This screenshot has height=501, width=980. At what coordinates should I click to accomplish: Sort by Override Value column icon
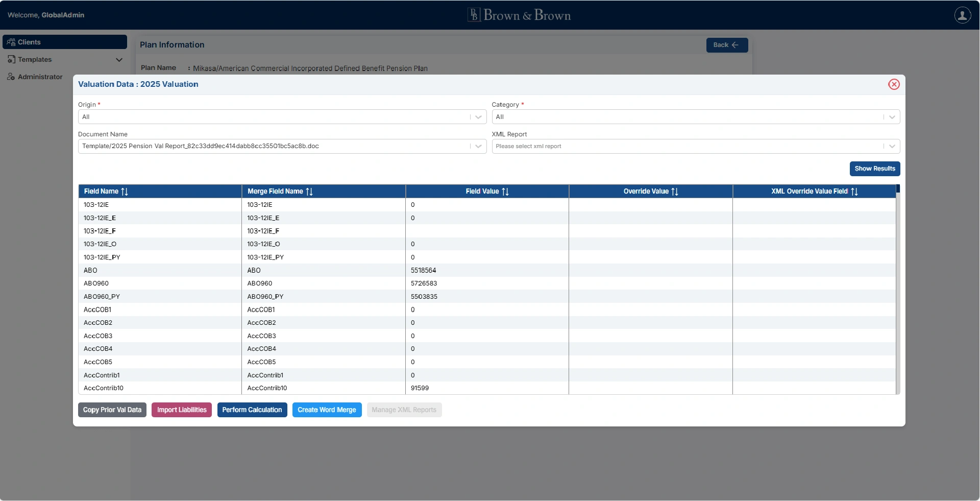coord(675,192)
